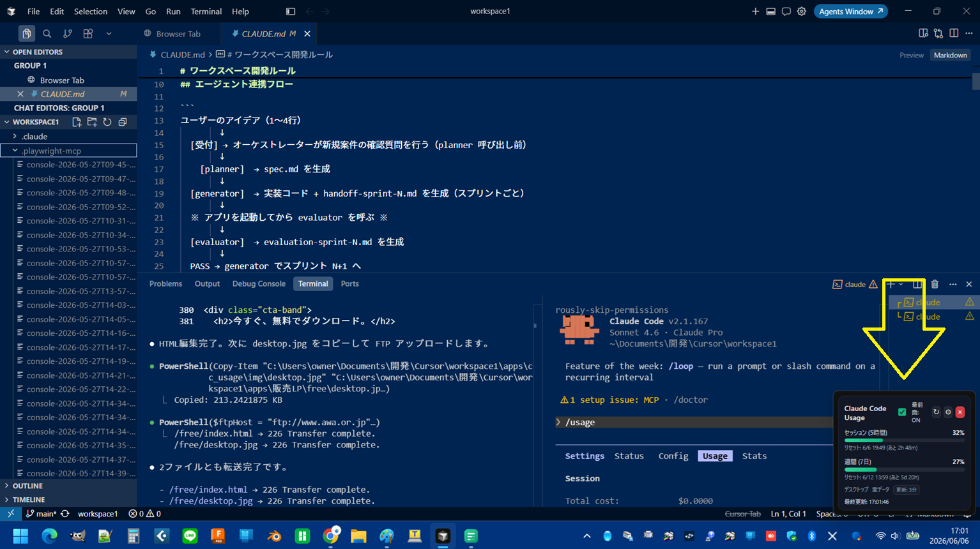Collapse the OPEN EDITORS section
This screenshot has height=549, width=980.
click(68, 52)
